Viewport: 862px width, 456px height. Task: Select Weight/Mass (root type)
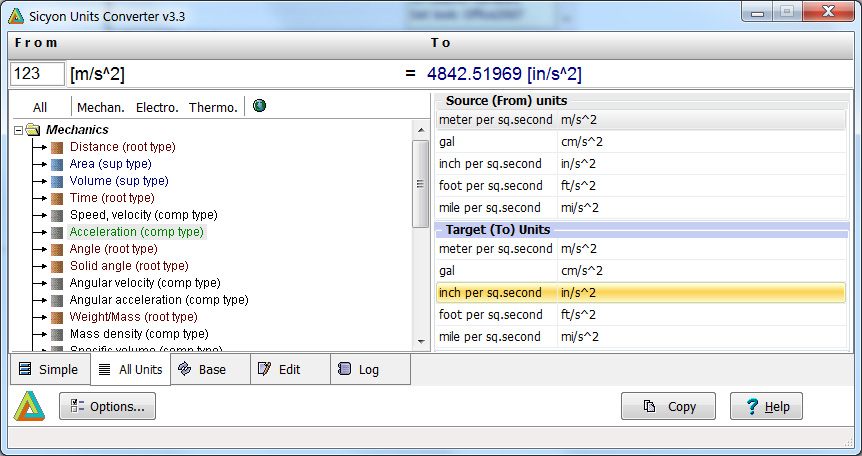(134, 317)
